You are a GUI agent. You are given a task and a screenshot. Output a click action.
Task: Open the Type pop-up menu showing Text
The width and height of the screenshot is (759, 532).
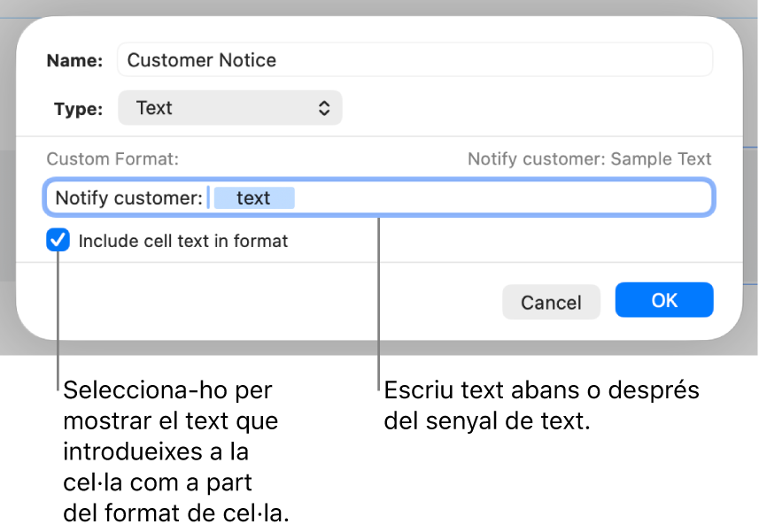(x=230, y=108)
